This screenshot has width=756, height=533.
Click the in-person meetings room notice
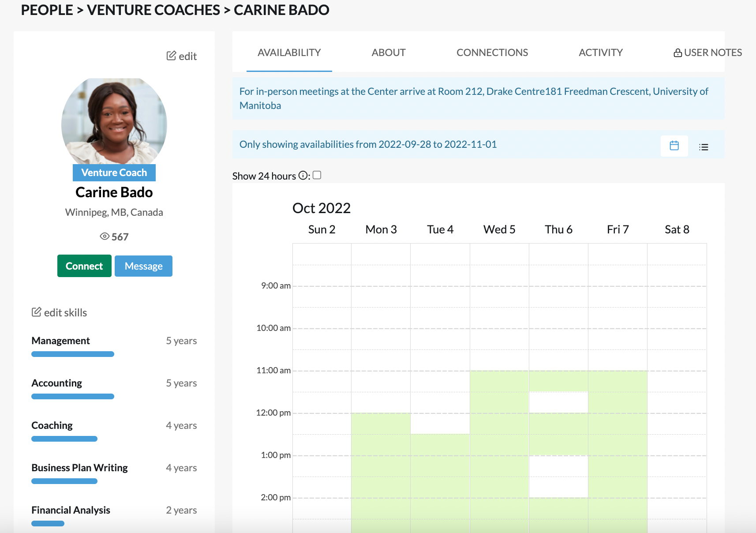tap(478, 98)
